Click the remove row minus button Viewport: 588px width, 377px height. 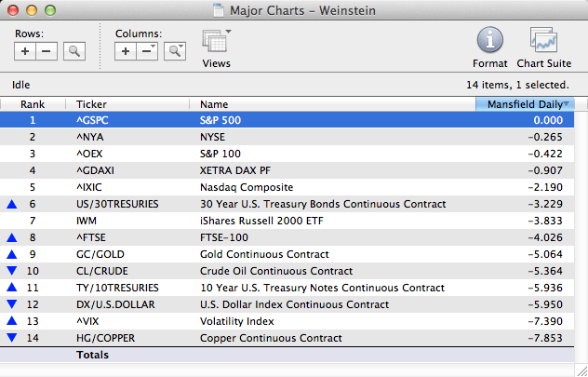[46, 51]
